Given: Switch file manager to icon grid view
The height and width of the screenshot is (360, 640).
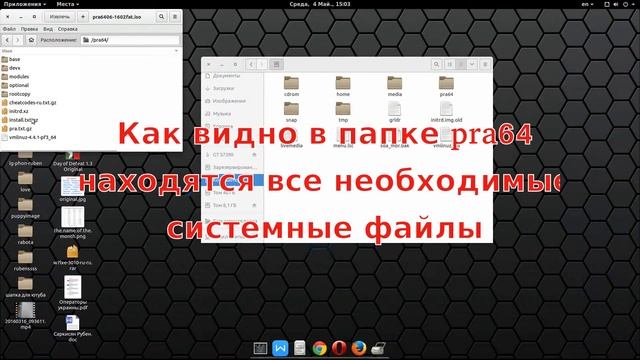Looking at the screenshot, I should coord(460,64).
